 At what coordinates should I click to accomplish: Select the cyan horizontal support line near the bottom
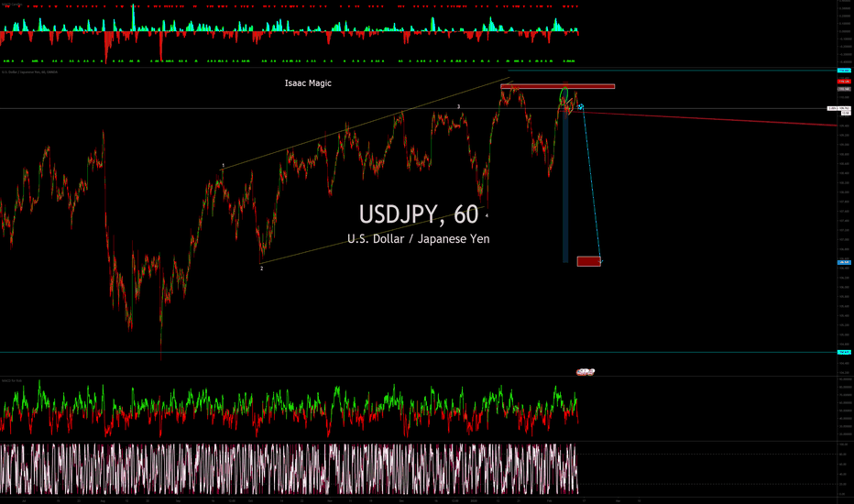point(418,352)
